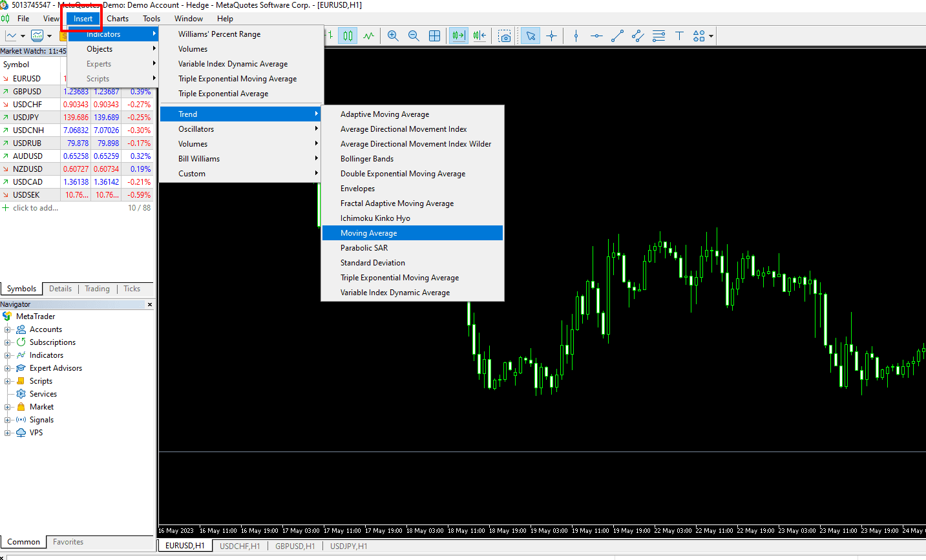
Task: Tile chart windows with the grid icon
Action: click(x=435, y=36)
